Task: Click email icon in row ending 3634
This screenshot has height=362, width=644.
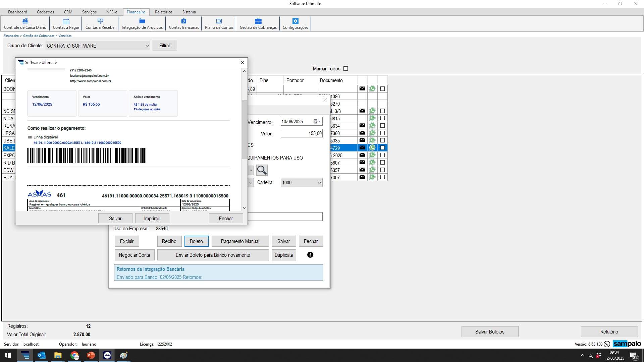Action: click(x=362, y=126)
